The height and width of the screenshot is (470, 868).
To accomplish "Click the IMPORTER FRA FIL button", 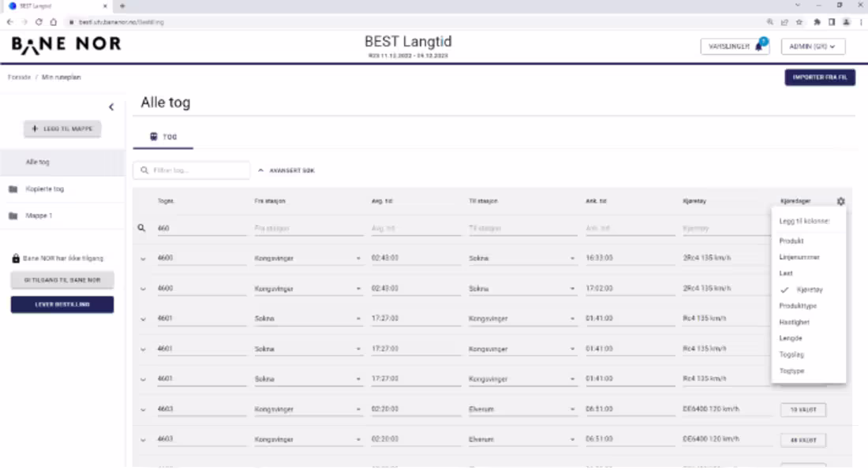I will click(820, 77).
